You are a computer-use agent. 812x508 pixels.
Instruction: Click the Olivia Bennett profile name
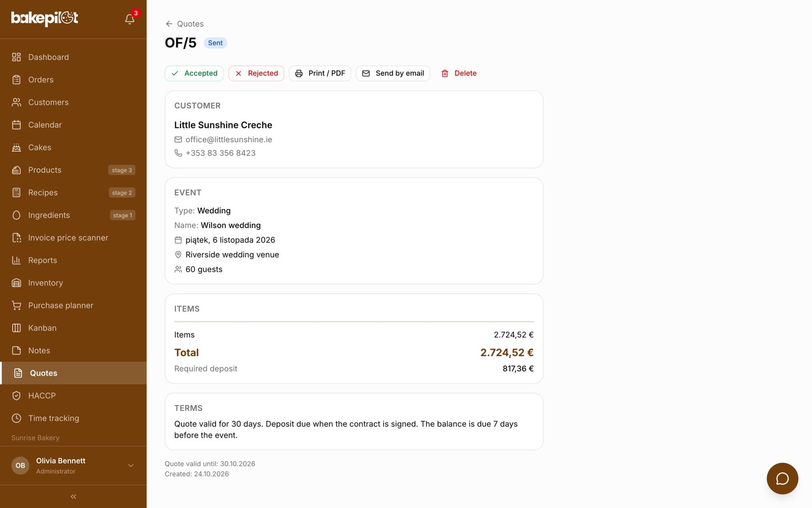tap(61, 461)
